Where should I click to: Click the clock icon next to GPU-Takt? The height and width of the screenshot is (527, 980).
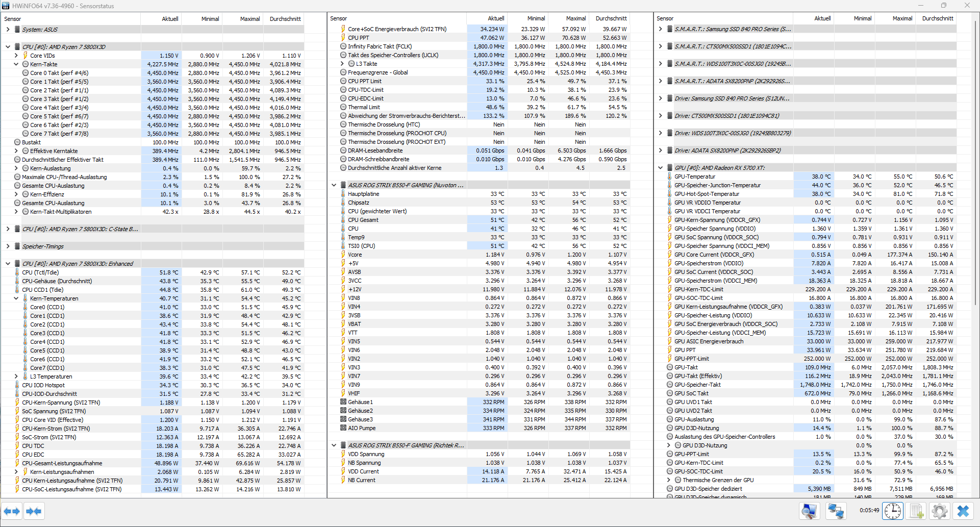tap(670, 367)
